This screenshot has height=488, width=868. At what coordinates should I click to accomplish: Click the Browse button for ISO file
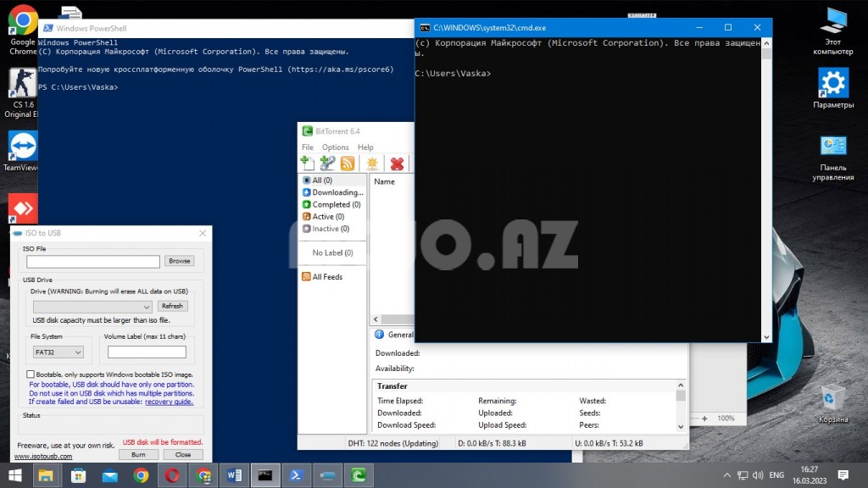pyautogui.click(x=179, y=261)
